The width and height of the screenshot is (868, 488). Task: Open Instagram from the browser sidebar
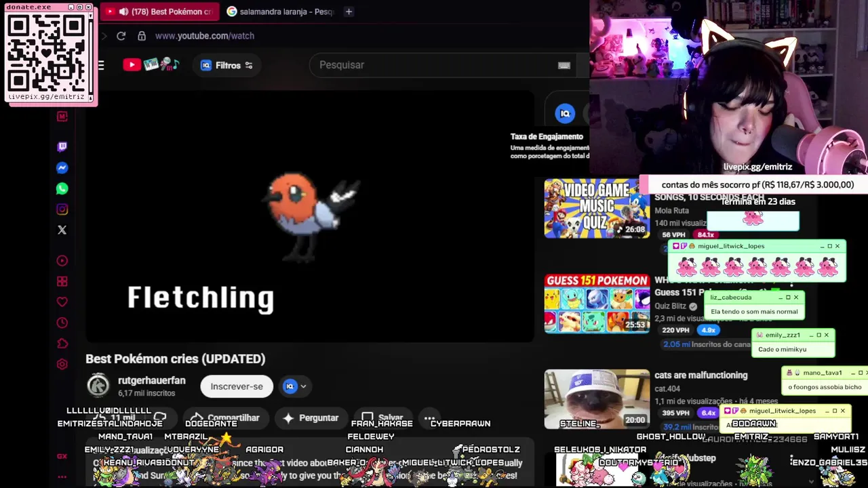[x=62, y=209]
